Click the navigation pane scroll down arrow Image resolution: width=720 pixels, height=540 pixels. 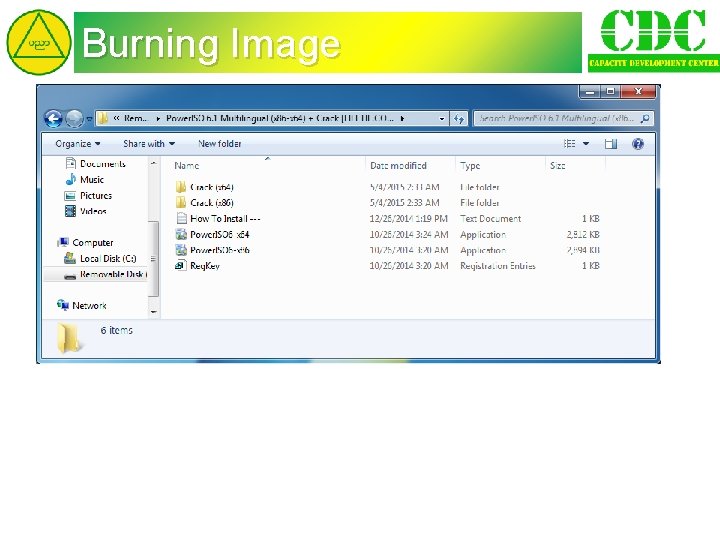[154, 312]
